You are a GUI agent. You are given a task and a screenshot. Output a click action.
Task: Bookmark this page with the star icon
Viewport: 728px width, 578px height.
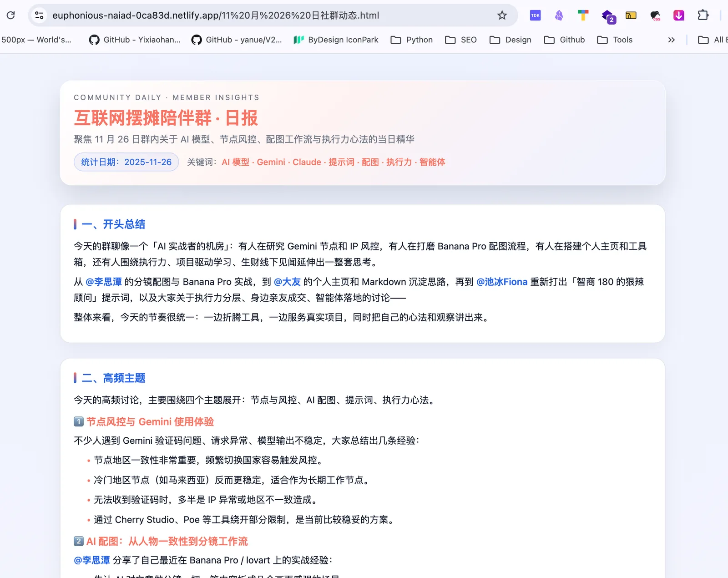pos(502,15)
